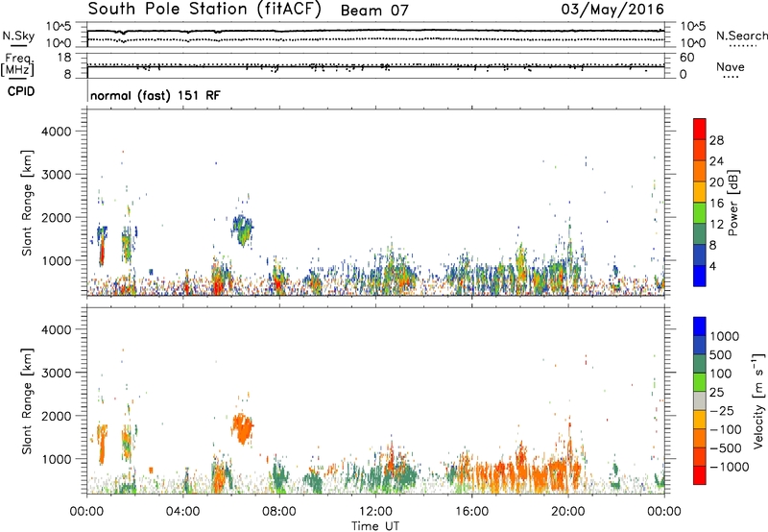768x532 pixels.
Task: Pick the blue top Velocity colorbar segment
Action: tap(700, 326)
